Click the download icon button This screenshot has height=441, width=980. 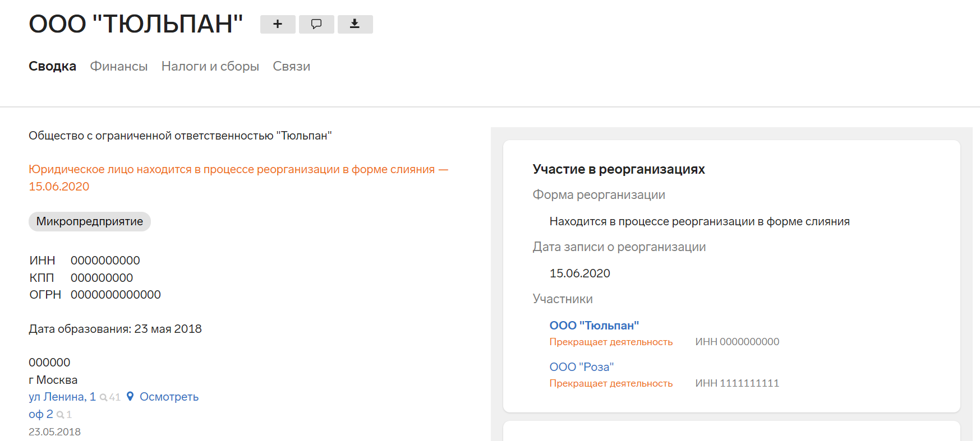[x=355, y=24]
